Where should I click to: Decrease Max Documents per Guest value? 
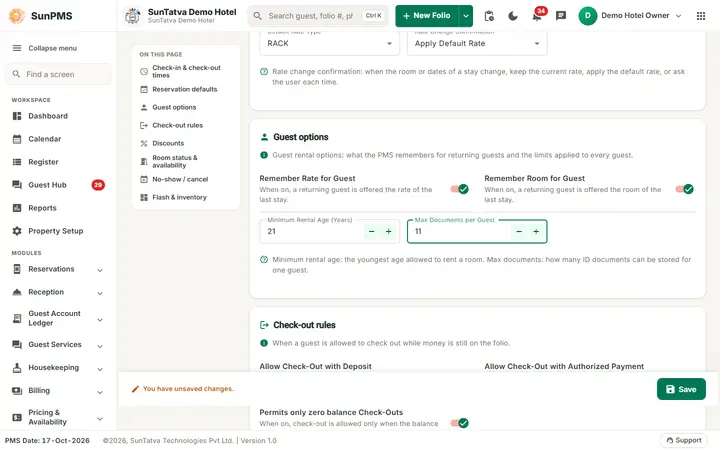(x=519, y=232)
